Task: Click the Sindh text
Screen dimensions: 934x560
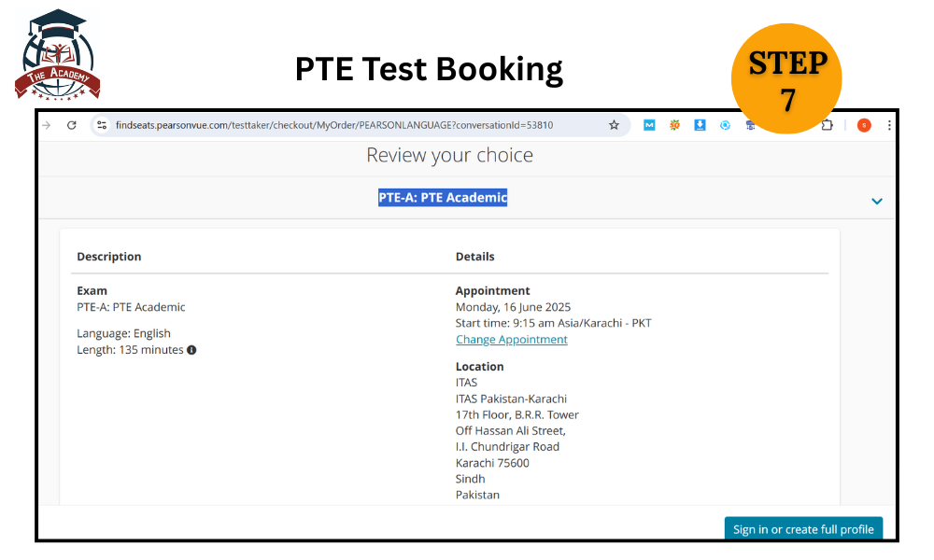Action: pos(470,479)
